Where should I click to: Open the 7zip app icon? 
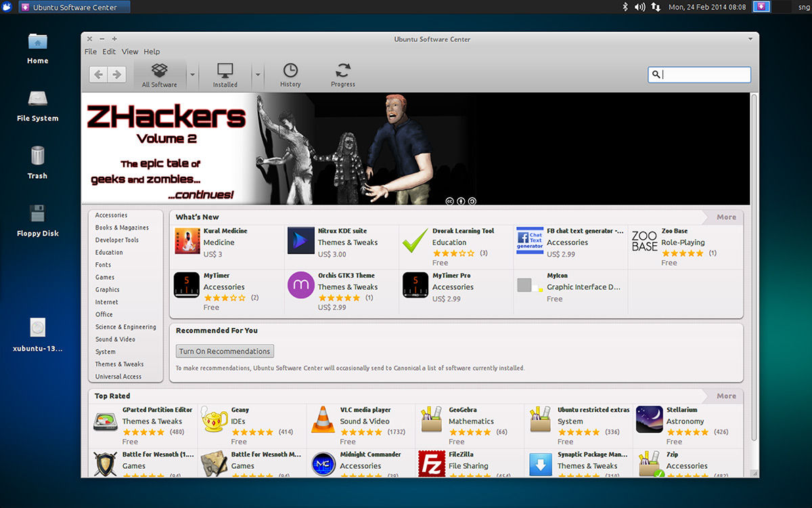pos(650,464)
